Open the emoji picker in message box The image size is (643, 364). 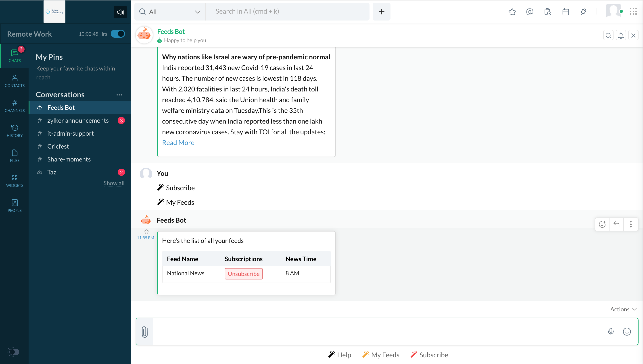tap(626, 331)
